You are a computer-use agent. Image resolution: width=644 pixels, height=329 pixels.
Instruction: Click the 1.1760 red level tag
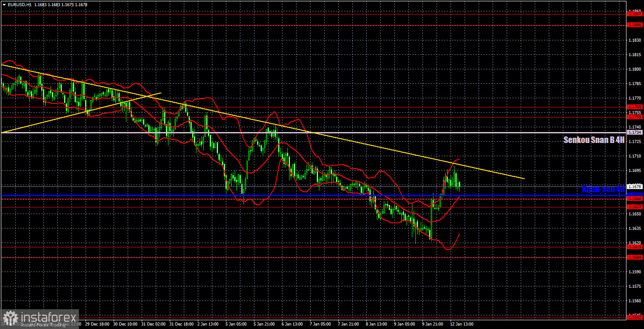(635, 107)
